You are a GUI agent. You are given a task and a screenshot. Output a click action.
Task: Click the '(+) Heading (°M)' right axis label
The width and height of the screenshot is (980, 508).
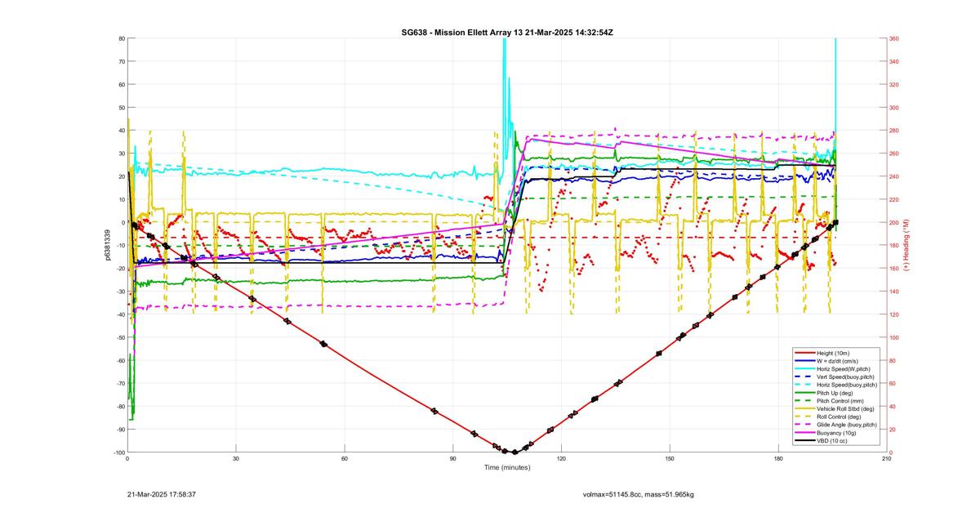(906, 245)
